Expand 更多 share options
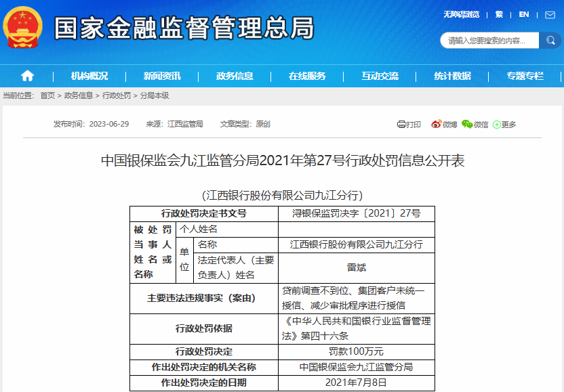The width and height of the screenshot is (564, 392). (504, 125)
